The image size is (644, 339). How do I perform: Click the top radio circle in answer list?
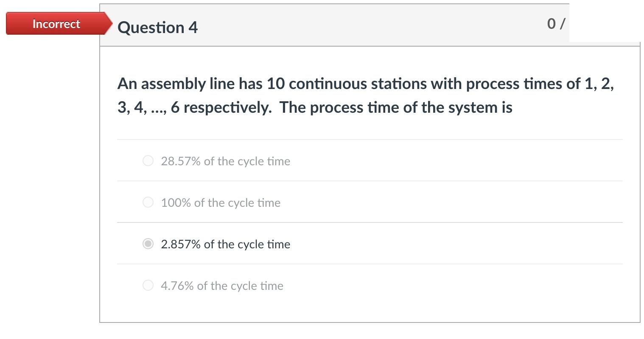(148, 161)
